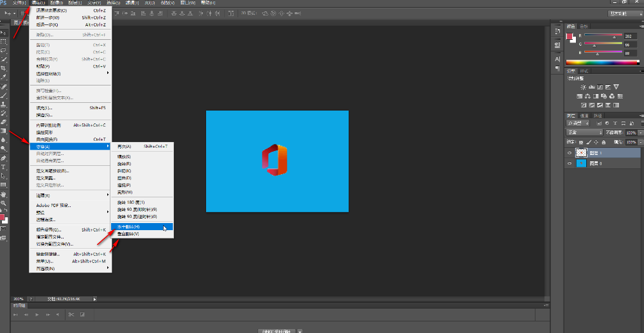This screenshot has height=333, width=644.
Task: Select the Eyedropper tool in the toolbox
Action: [x=4, y=76]
